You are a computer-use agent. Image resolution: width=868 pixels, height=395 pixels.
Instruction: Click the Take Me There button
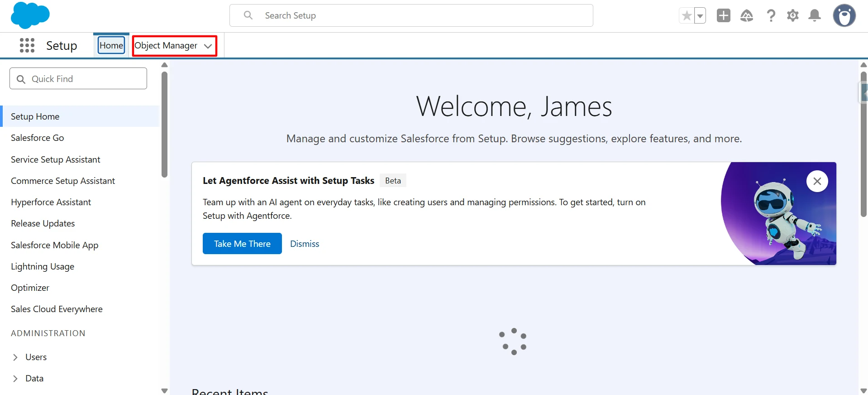pyautogui.click(x=242, y=244)
